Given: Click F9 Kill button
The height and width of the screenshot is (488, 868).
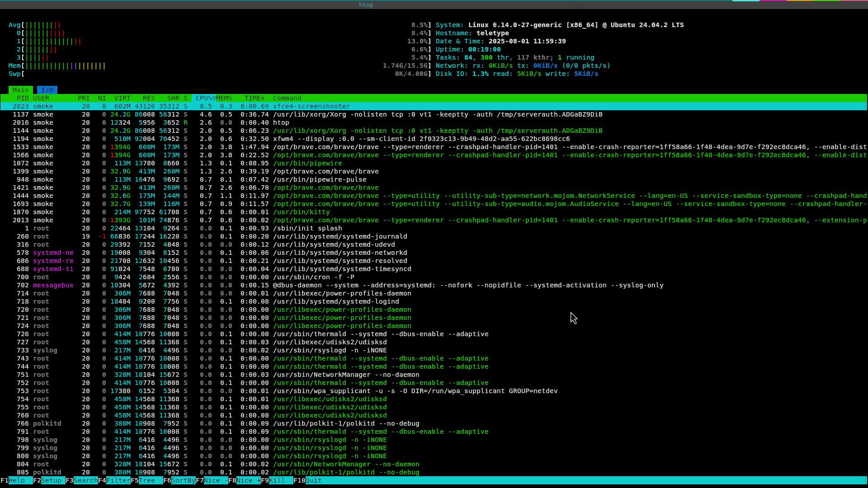Looking at the screenshot, I should (277, 480).
